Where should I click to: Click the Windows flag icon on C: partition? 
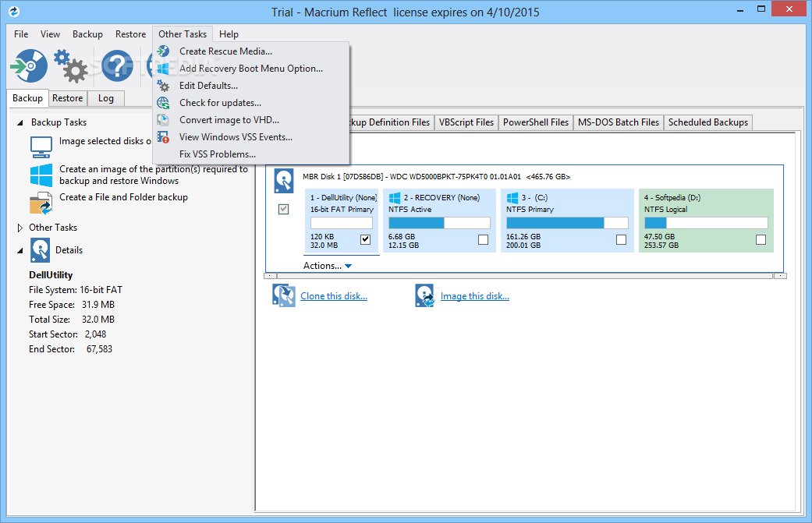(512, 198)
